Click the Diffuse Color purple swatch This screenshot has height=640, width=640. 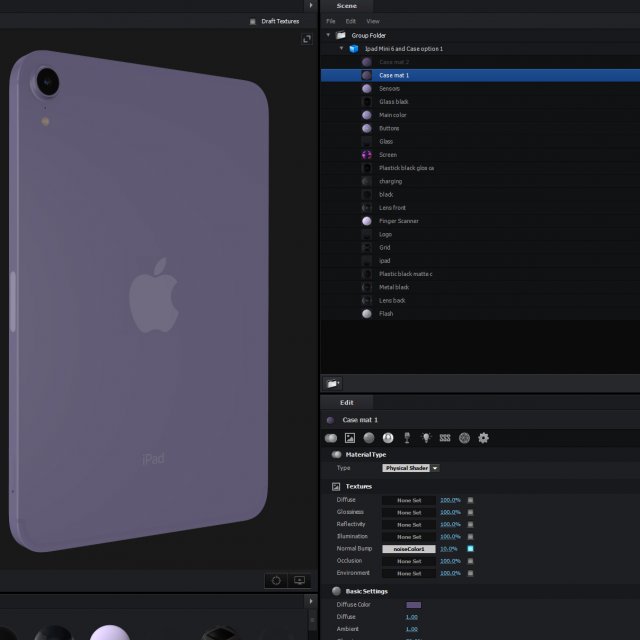413,605
